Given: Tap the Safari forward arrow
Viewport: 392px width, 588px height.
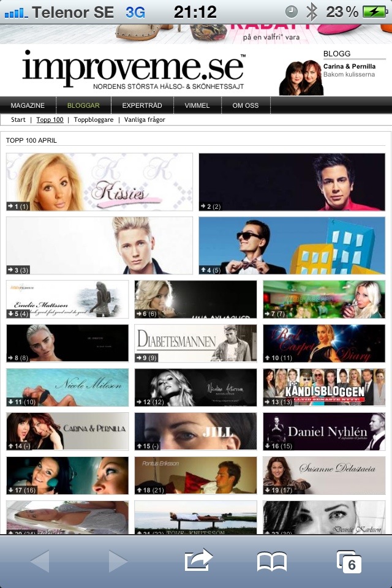Looking at the screenshot, I should tap(118, 561).
